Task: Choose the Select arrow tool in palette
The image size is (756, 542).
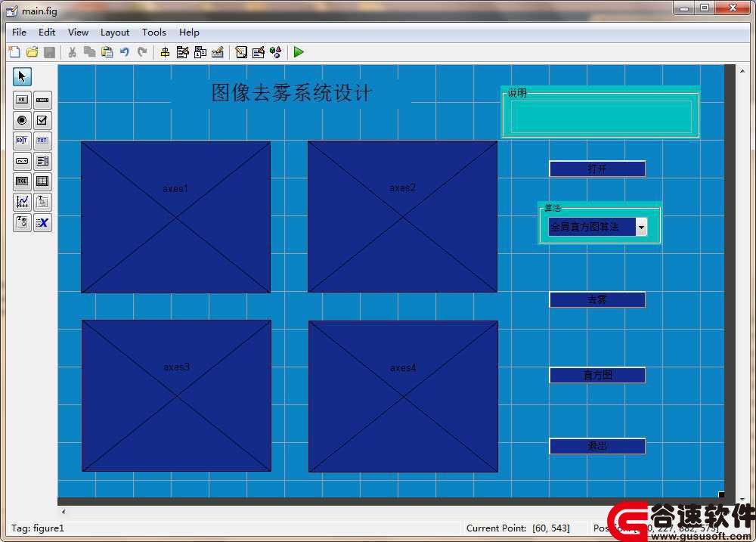Action: [x=22, y=76]
